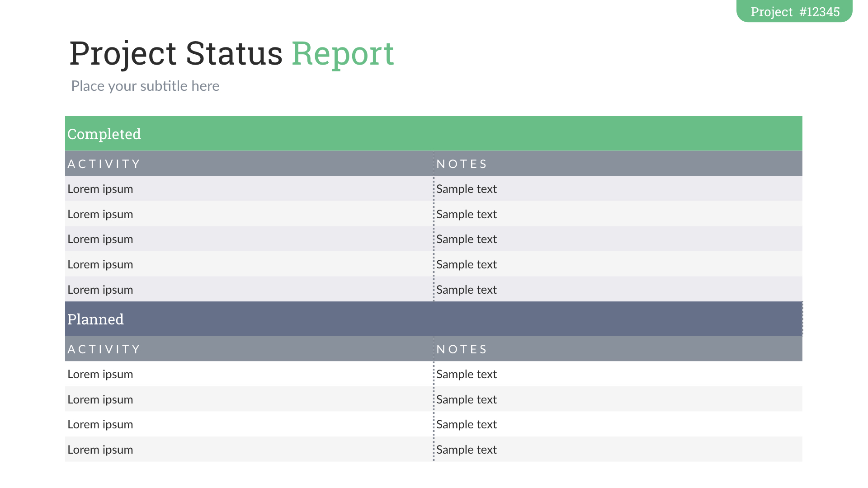Select the first Sample text cell under Completed

(467, 189)
